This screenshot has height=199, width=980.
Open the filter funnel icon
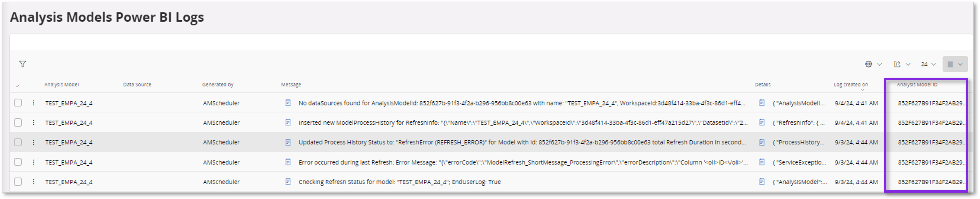pyautogui.click(x=23, y=64)
